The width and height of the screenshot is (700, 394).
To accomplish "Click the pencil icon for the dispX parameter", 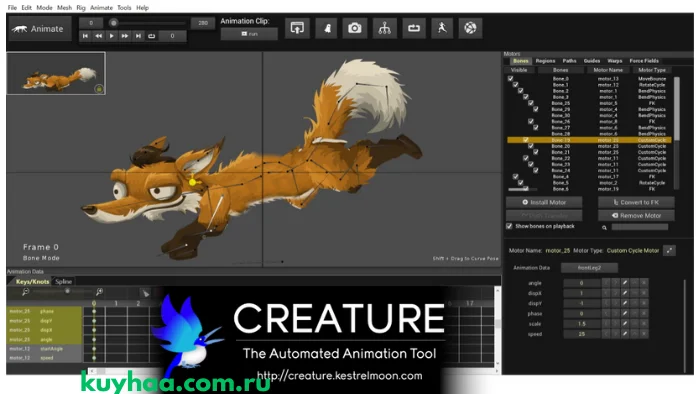I will click(625, 293).
